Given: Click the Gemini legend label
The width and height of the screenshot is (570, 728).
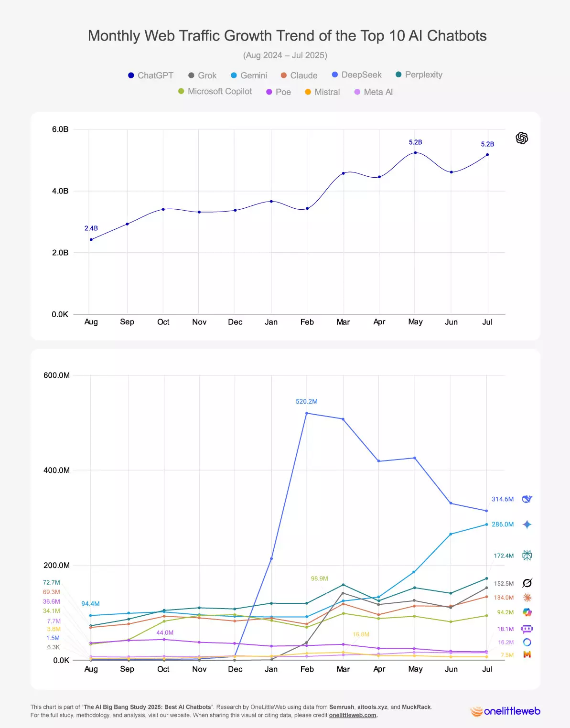Looking at the screenshot, I should pyautogui.click(x=254, y=75).
